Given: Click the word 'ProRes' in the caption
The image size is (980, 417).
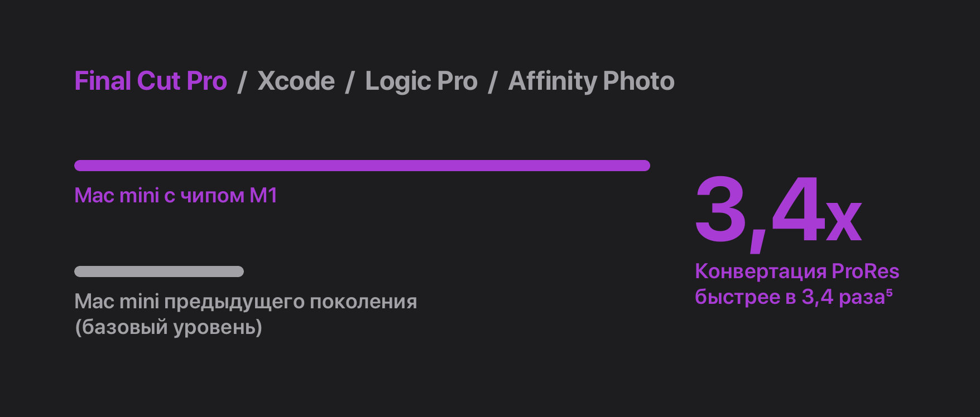Looking at the screenshot, I should [x=865, y=271].
